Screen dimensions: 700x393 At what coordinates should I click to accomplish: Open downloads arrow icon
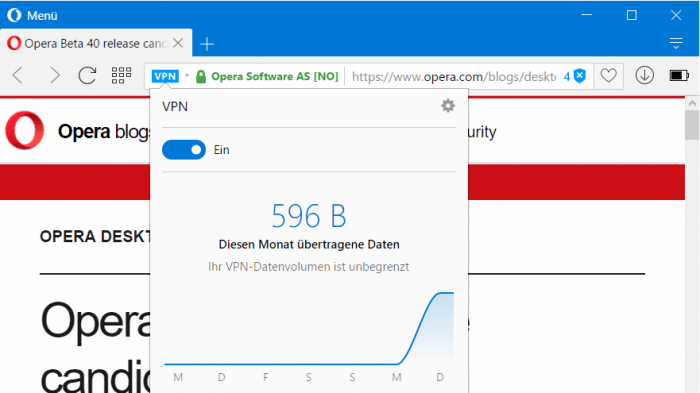(644, 75)
